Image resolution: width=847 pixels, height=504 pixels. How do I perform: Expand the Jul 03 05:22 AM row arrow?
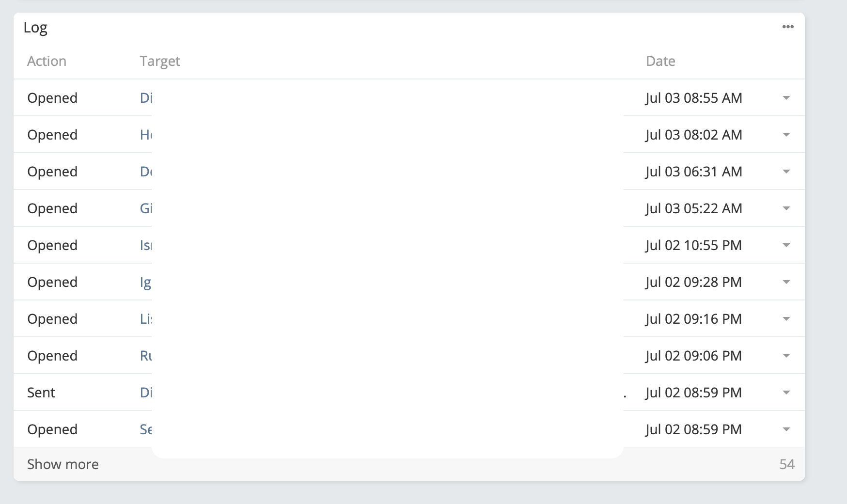786,208
